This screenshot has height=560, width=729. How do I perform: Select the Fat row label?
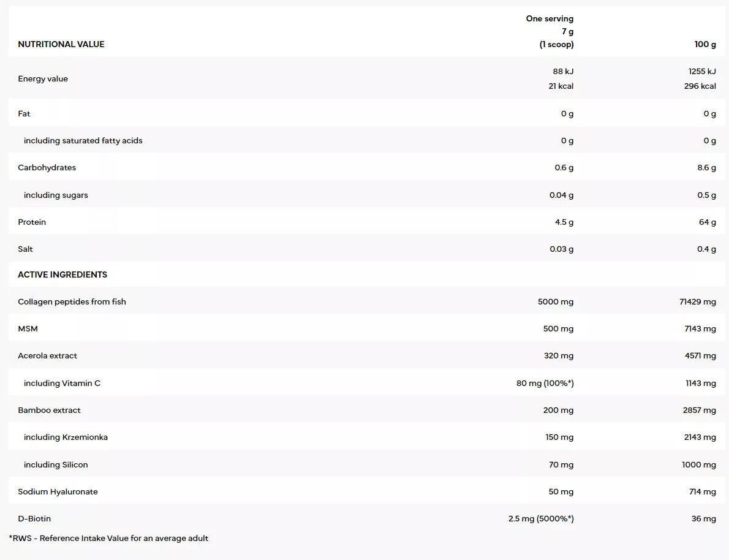pyautogui.click(x=24, y=113)
